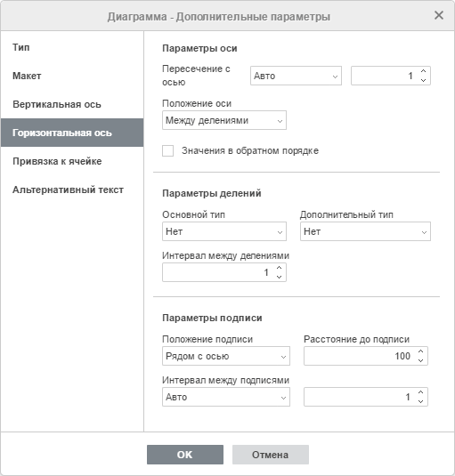Screen dimensions: 455x476
Task: Increase interval between labels spinner value
Action: pyautogui.click(x=420, y=392)
